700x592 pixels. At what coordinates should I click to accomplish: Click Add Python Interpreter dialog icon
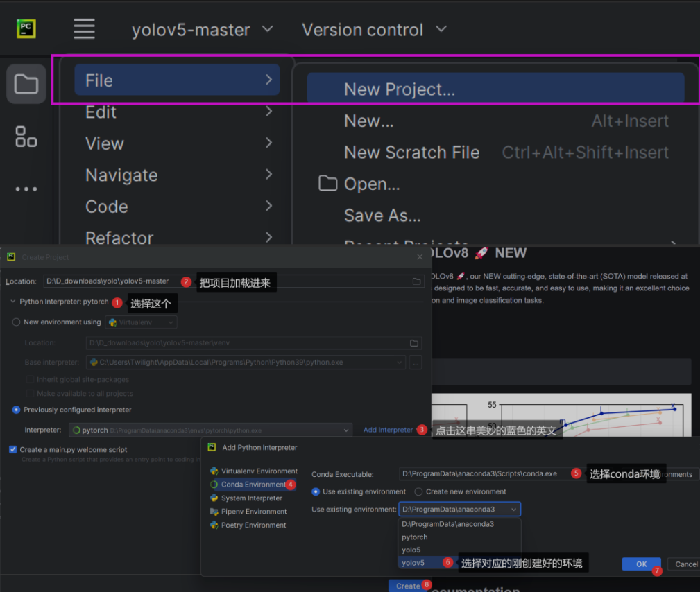pyautogui.click(x=212, y=447)
